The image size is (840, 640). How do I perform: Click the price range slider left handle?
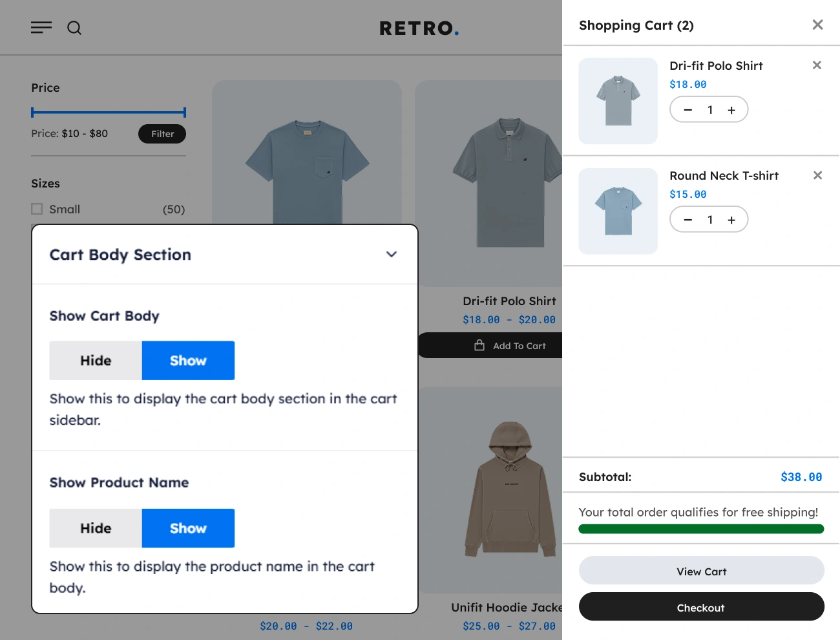click(x=32, y=112)
